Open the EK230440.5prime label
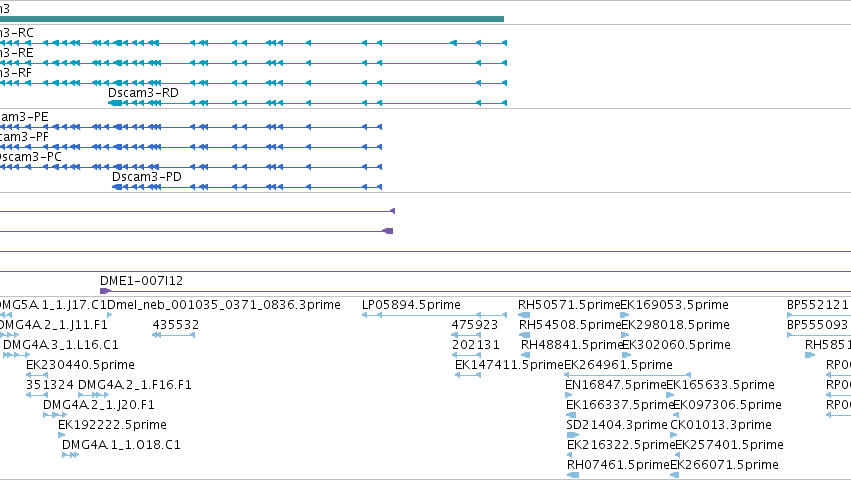The width and height of the screenshot is (851, 480). pyautogui.click(x=80, y=365)
